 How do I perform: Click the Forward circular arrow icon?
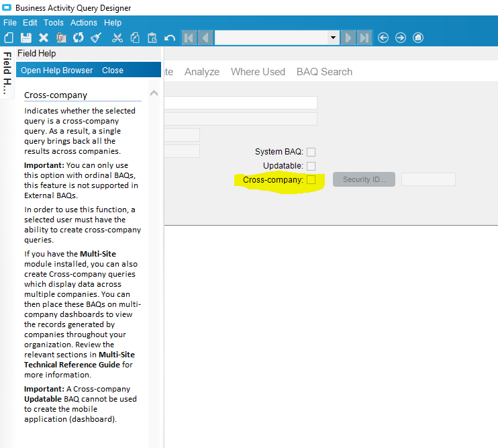[401, 38]
